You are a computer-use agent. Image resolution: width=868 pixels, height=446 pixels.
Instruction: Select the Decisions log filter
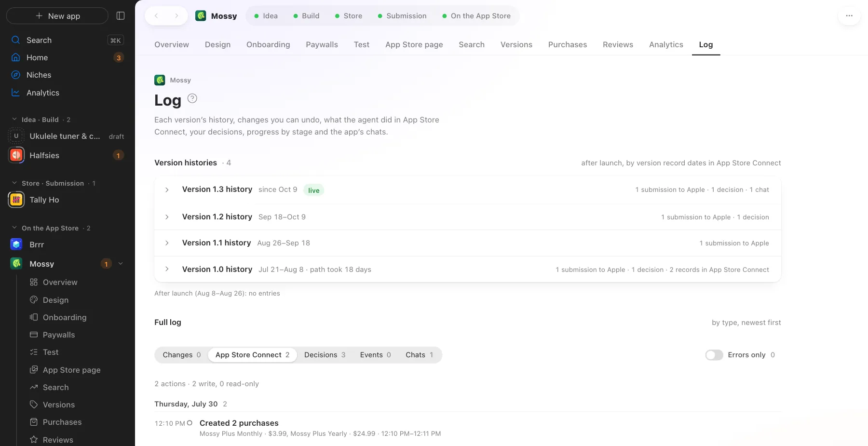tap(325, 355)
